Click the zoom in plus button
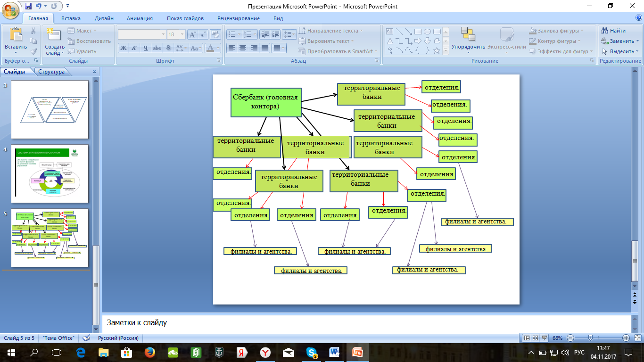The width and height of the screenshot is (644, 362). coord(626,338)
